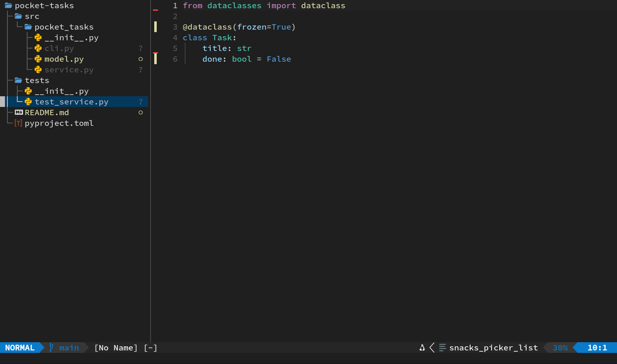Image resolution: width=617 pixels, height=364 pixels.
Task: Click line number 4 in gutter
Action: (175, 38)
